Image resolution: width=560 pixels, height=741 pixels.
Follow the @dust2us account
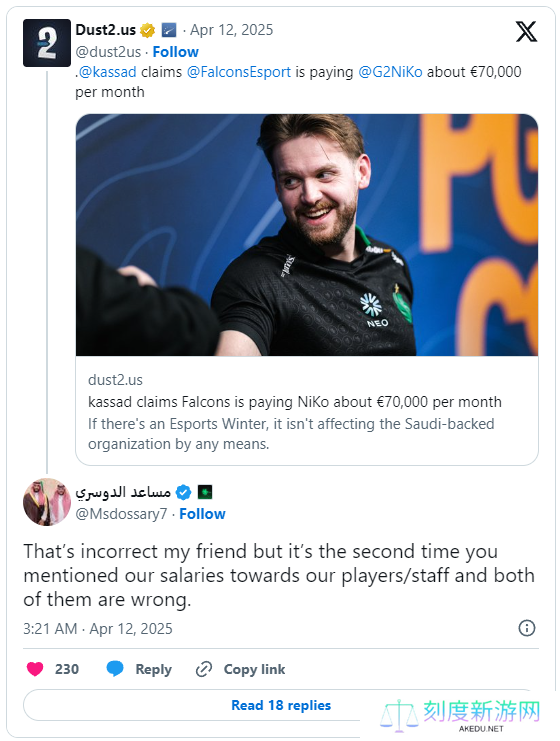175,52
